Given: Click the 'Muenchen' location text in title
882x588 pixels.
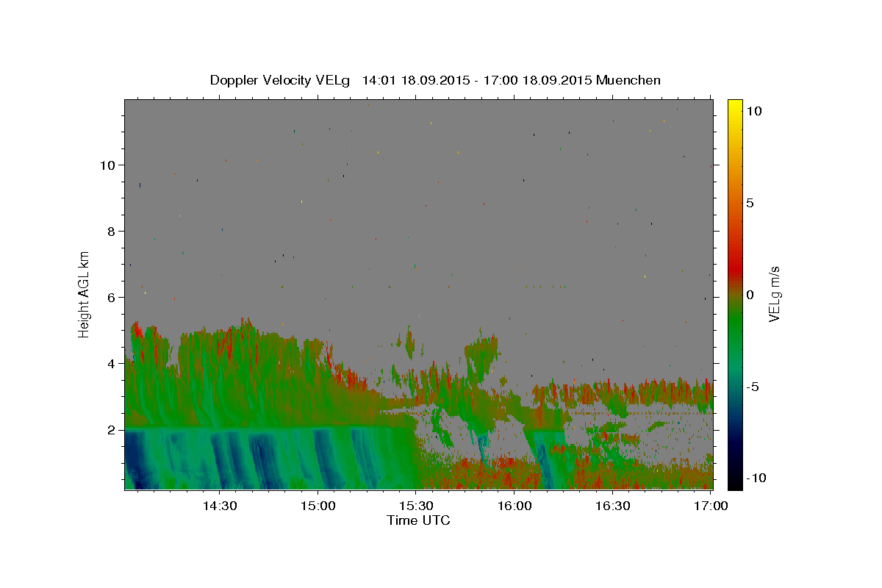Looking at the screenshot, I should tap(628, 80).
